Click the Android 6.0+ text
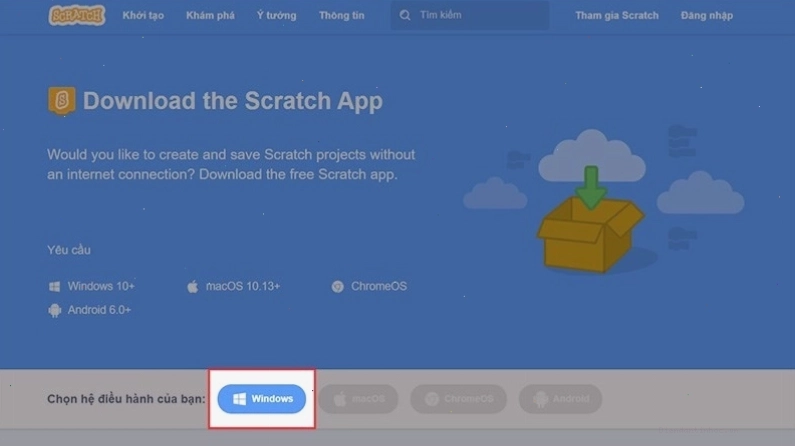Image resolution: width=795 pixels, height=447 pixels. (99, 310)
